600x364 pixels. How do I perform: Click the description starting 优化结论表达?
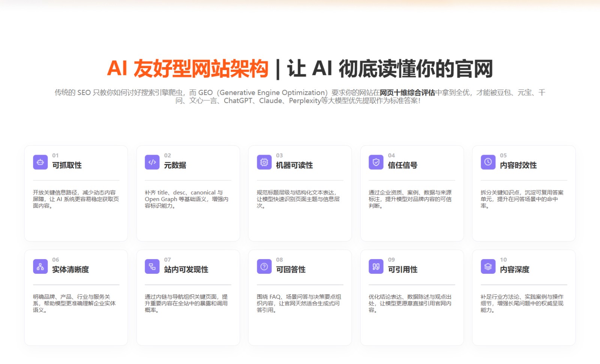point(410,303)
